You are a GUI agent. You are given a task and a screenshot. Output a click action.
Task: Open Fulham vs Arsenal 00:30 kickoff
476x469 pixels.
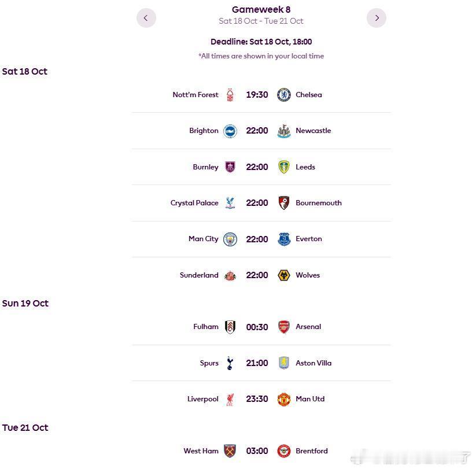tap(257, 327)
